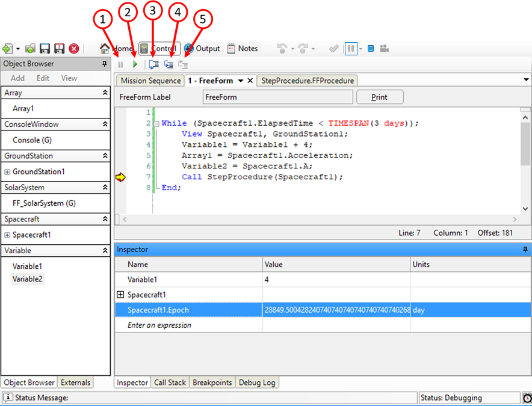The height and width of the screenshot is (406, 532).
Task: Select Variable2 in the Object Browser
Action: tap(28, 278)
